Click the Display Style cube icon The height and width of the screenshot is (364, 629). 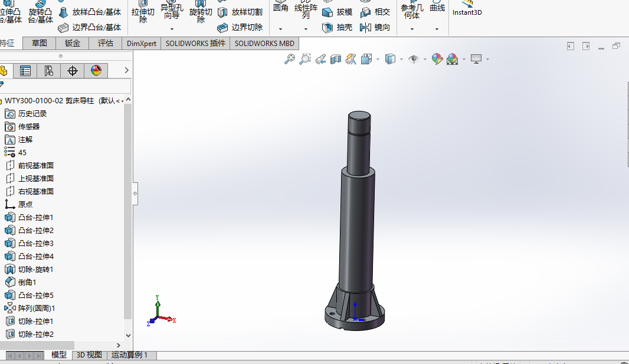coord(390,60)
